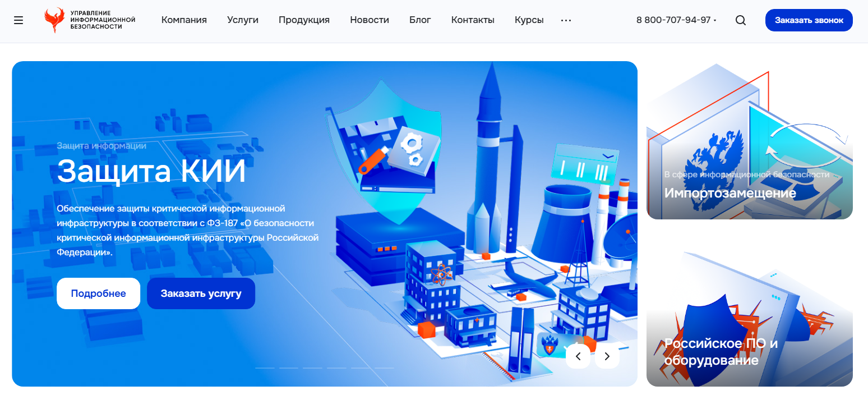Image resolution: width=868 pixels, height=404 pixels.
Task: Select the last slide indicator dash
Action: tap(385, 368)
